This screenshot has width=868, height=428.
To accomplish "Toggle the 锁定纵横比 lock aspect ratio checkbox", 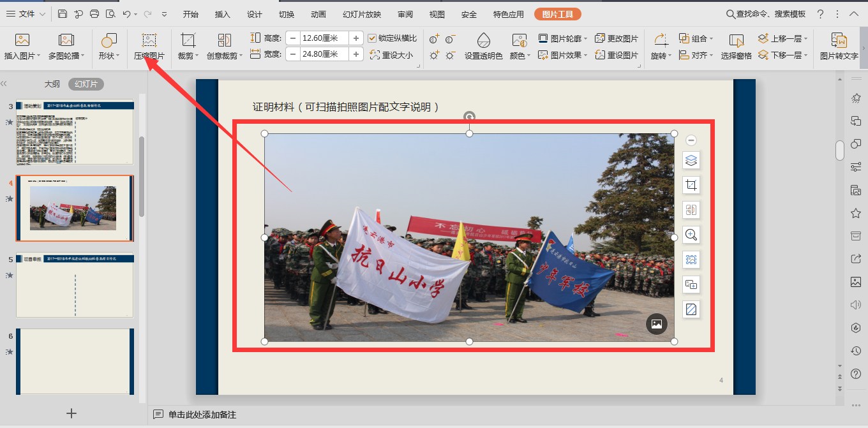I will (x=373, y=38).
